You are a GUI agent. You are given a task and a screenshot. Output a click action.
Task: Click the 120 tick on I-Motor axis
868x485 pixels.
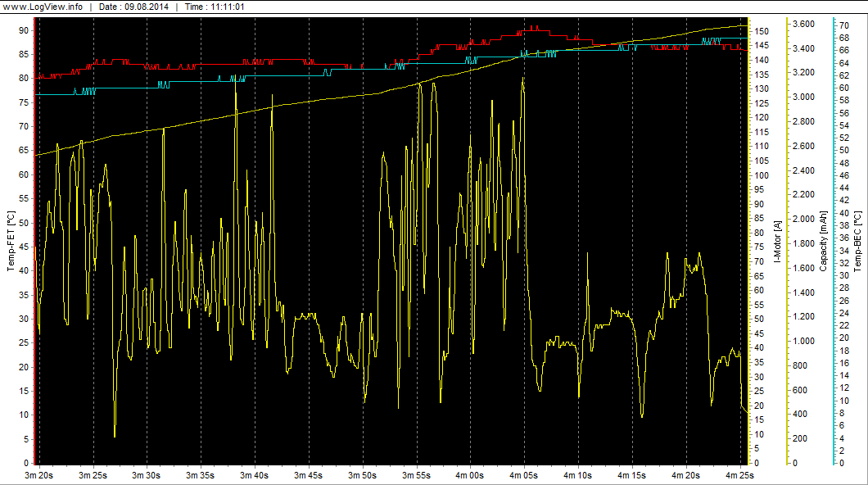(x=762, y=117)
